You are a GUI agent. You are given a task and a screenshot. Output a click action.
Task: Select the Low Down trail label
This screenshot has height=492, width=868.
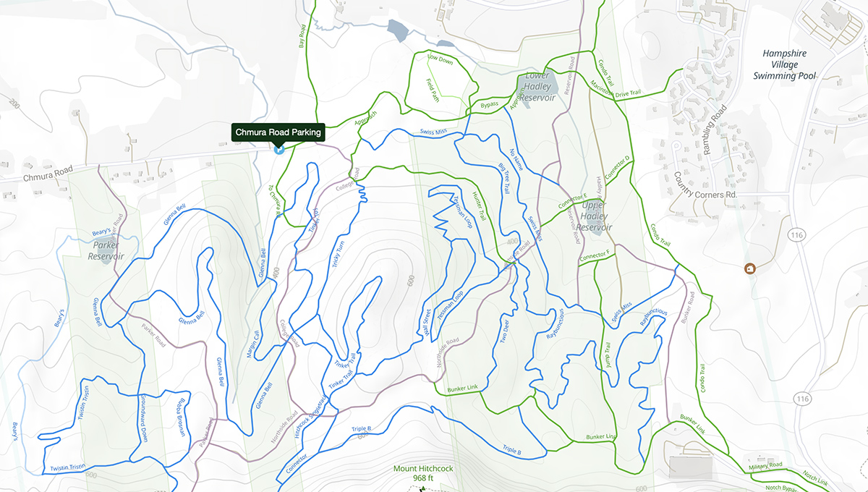pyautogui.click(x=441, y=60)
